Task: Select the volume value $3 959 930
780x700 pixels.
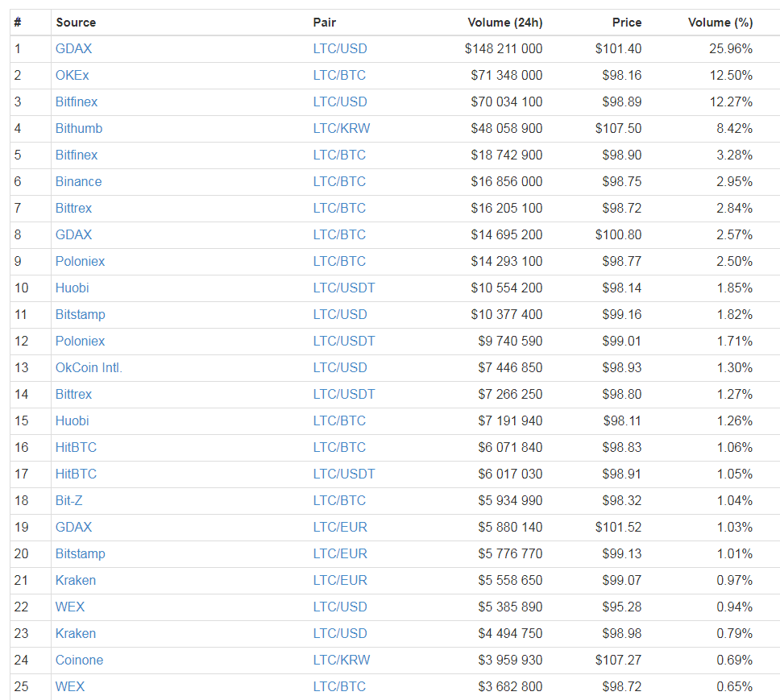Action: point(510,661)
